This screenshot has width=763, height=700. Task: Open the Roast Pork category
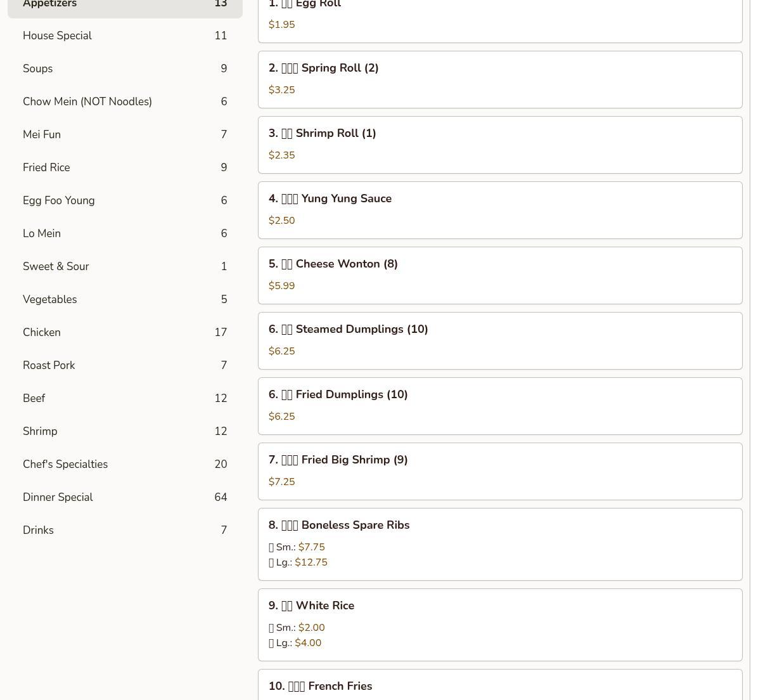click(x=125, y=365)
